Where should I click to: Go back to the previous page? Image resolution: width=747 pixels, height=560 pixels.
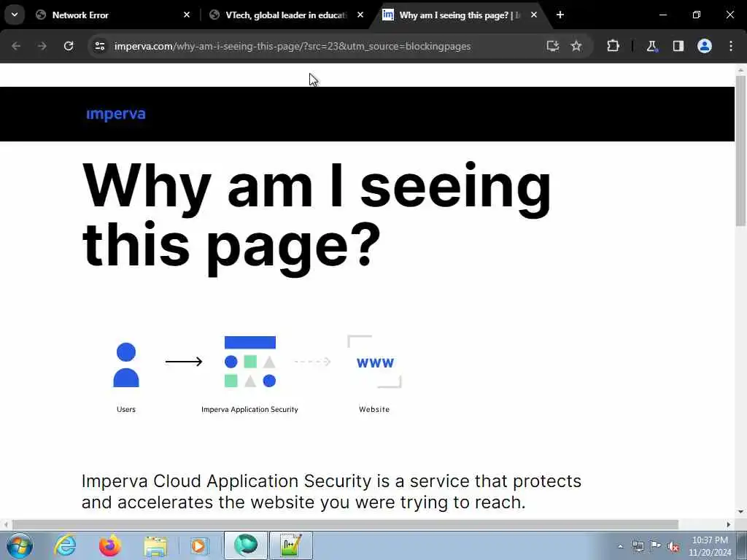16,46
